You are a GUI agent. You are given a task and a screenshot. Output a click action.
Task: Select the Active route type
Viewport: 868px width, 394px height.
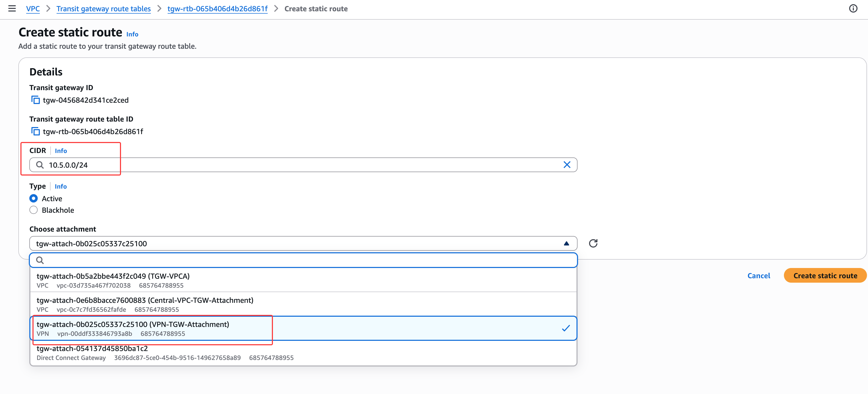33,199
